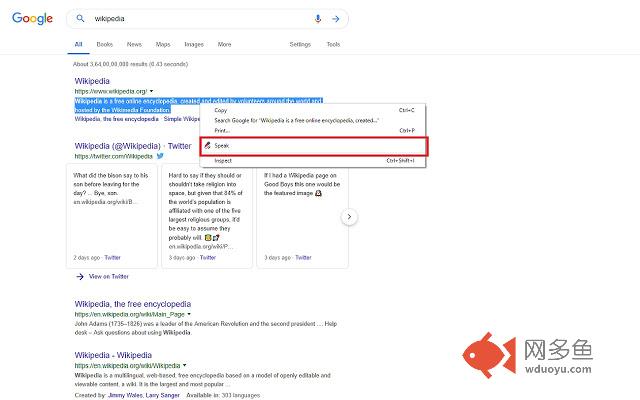Click the 3 days ago Twitter link in middle card
Image resolution: width=640 pixels, height=400 pixels.
click(x=208, y=258)
